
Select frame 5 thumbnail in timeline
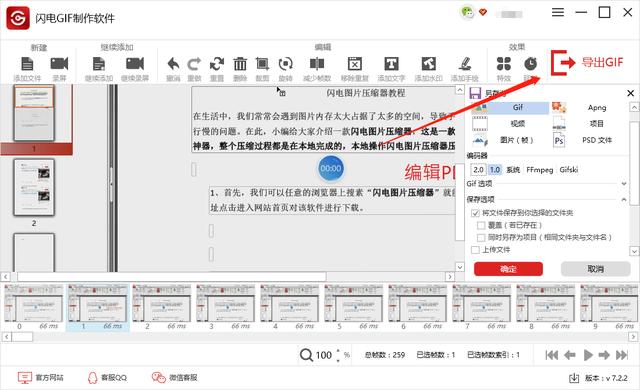pos(353,304)
